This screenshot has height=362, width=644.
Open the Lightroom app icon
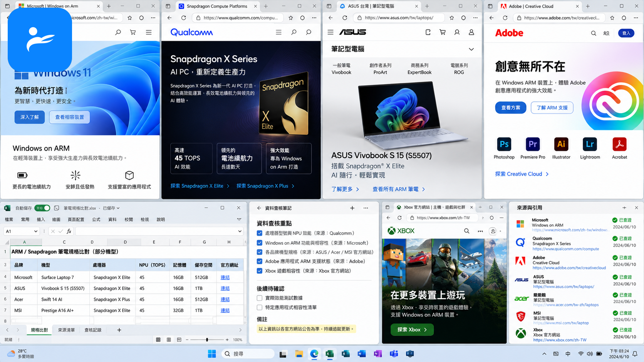tap(590, 144)
